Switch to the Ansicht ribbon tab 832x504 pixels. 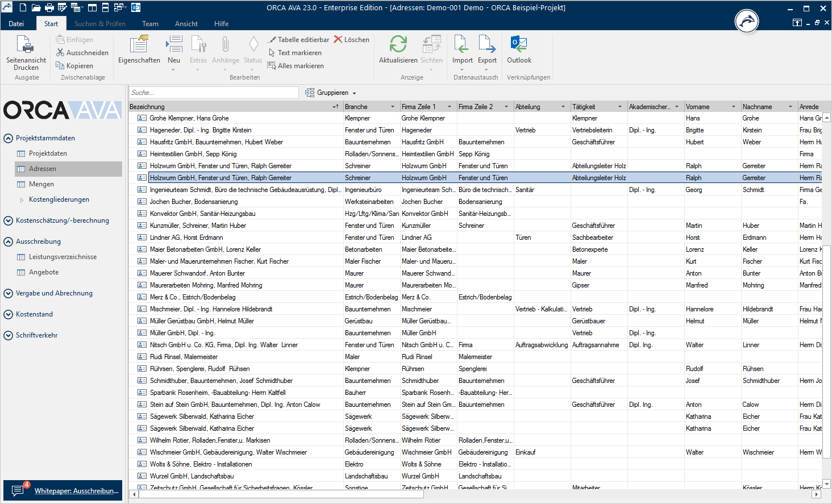[186, 24]
